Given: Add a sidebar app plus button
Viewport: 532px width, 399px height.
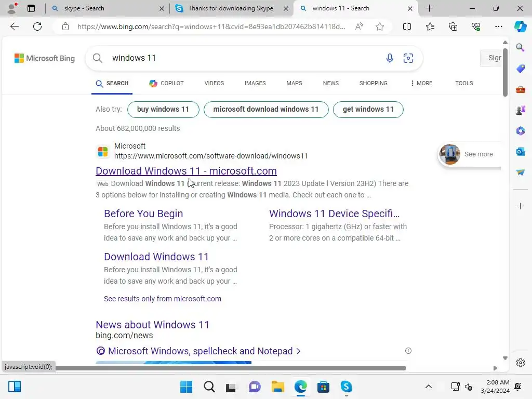Looking at the screenshot, I should tap(520, 206).
